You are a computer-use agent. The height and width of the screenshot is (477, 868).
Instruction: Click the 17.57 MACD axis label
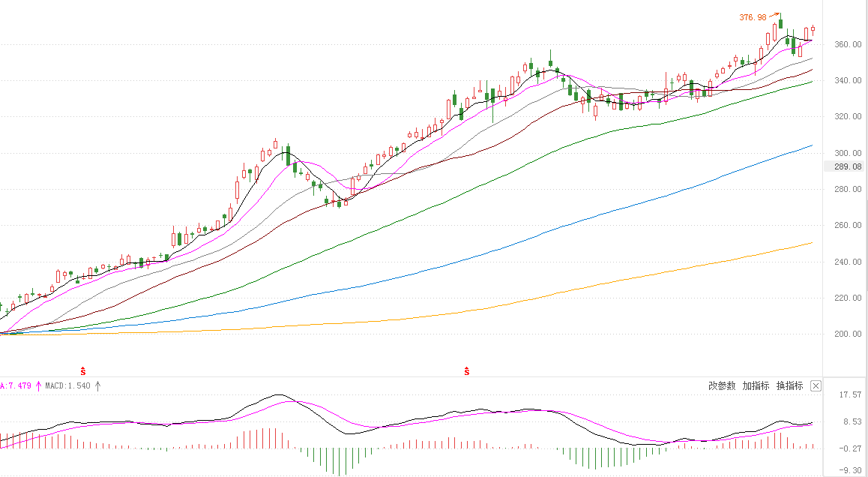850,394
